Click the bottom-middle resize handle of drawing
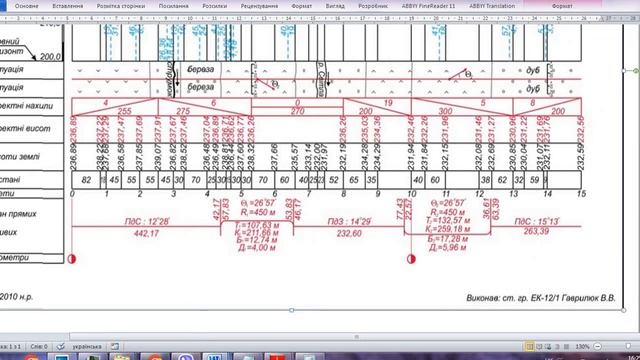Image resolution: width=640 pixels, height=360 pixels. click(x=291, y=310)
